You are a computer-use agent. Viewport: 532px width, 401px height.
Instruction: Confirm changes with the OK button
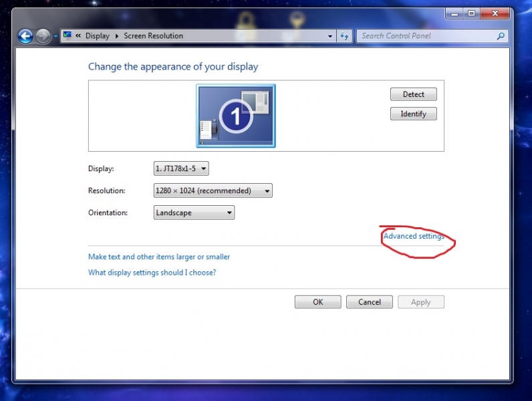tap(317, 302)
